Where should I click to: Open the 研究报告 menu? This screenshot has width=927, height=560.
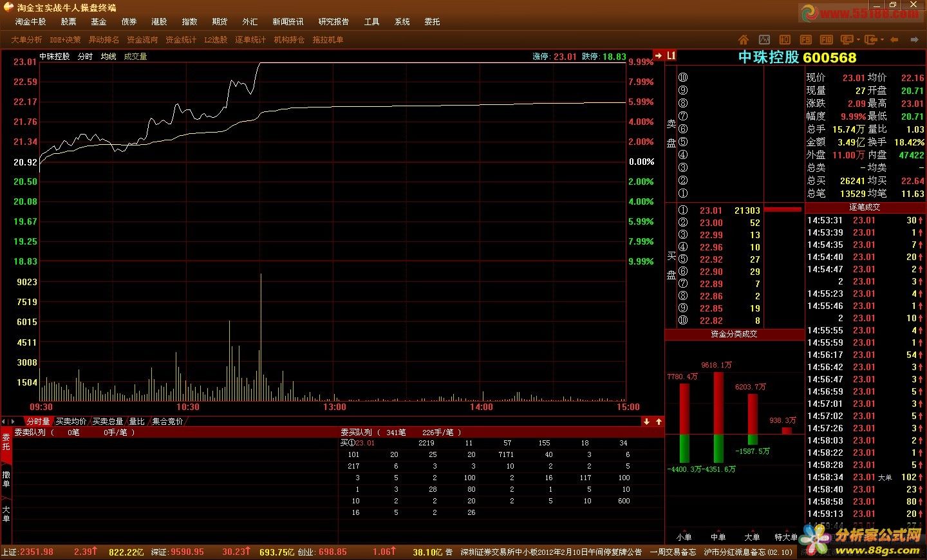point(334,22)
